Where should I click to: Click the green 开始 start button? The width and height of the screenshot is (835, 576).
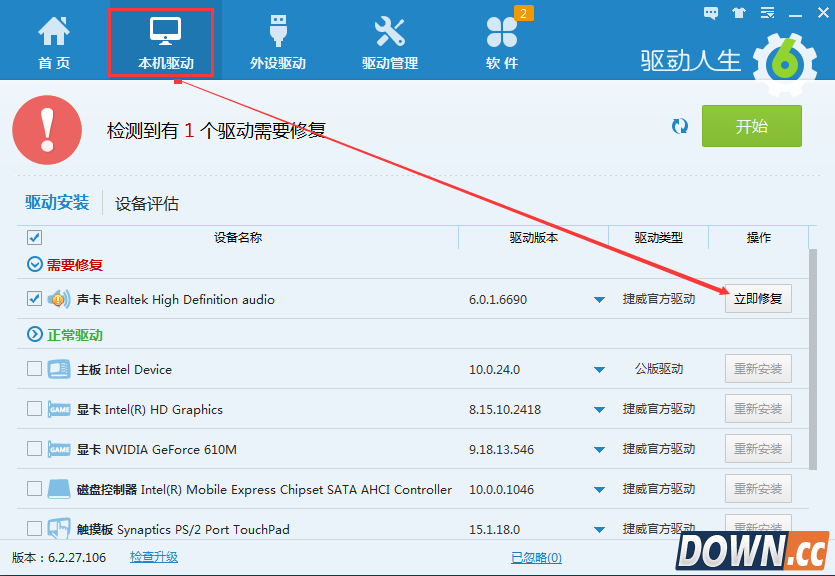751,127
